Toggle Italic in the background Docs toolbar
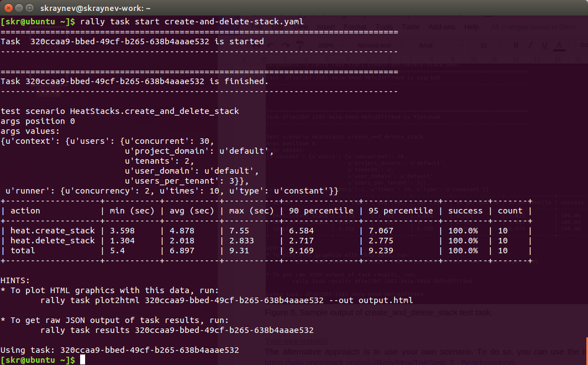Screen dimensions: 588x365 point(531,45)
